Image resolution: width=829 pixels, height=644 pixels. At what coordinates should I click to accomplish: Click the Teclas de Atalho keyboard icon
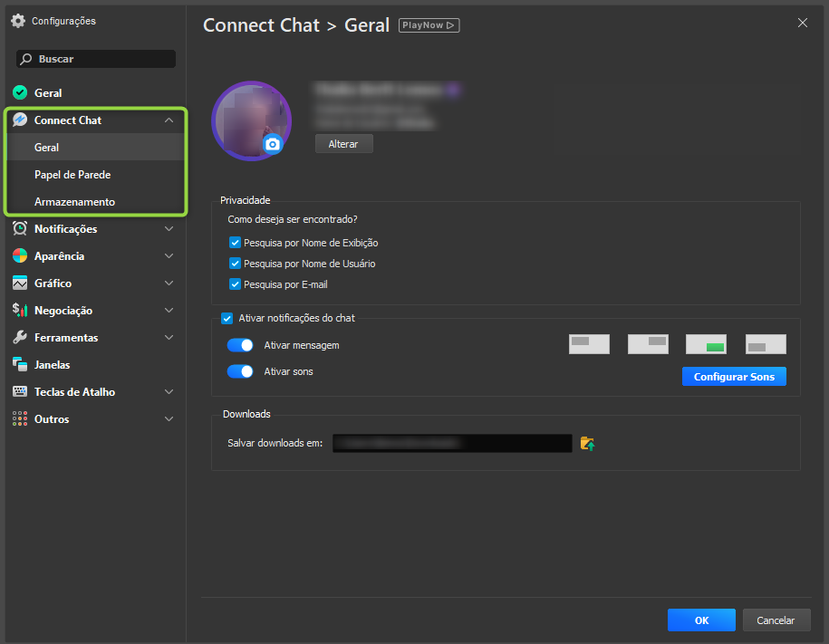20,391
